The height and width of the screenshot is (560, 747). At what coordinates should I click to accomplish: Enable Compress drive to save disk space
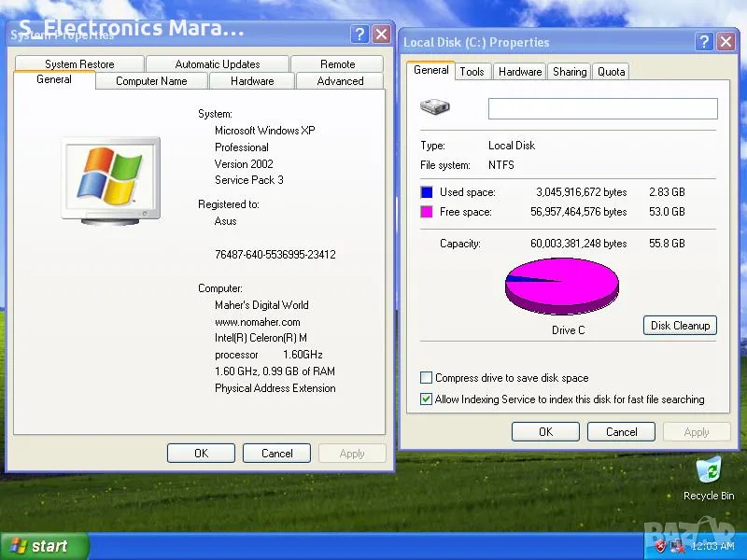pyautogui.click(x=427, y=378)
